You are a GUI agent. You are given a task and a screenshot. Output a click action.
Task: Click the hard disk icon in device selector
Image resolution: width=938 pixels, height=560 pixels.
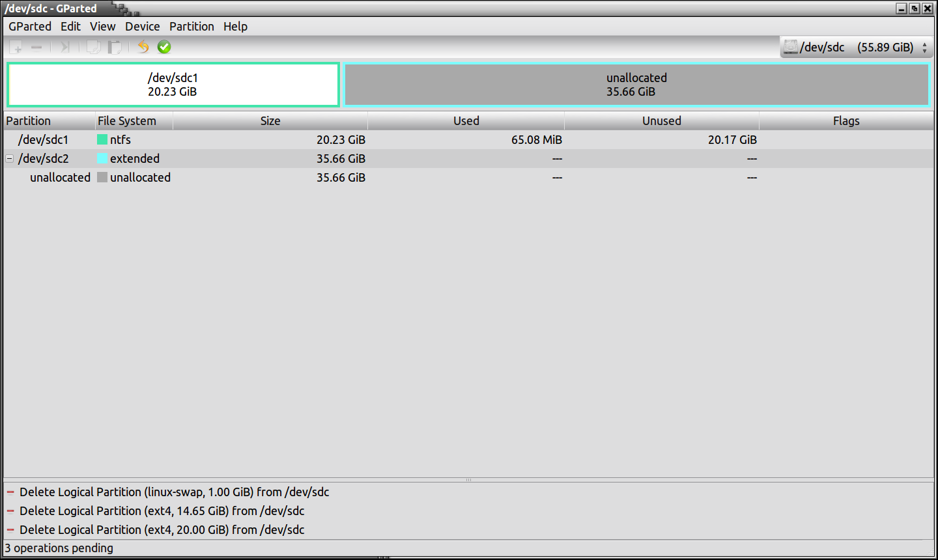pos(790,47)
